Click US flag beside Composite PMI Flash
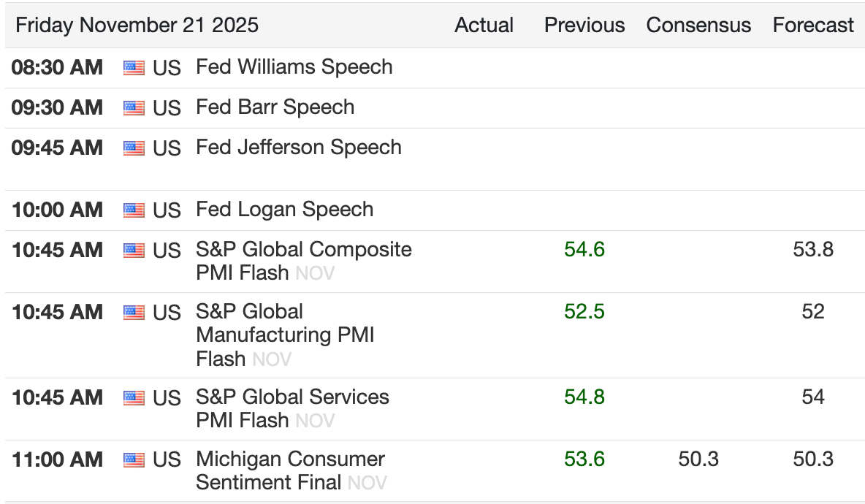Viewport: 865px width, 504px height. [x=134, y=251]
